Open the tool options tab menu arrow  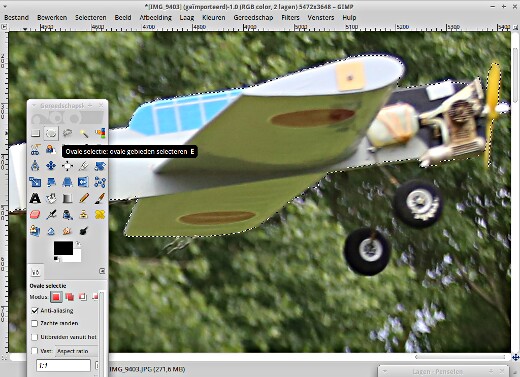102,271
